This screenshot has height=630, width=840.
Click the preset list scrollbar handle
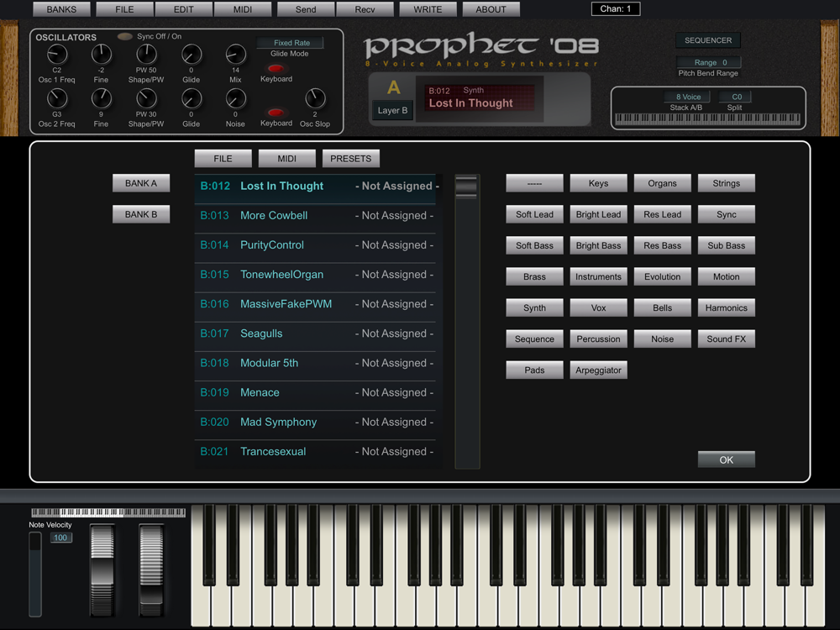coord(466,186)
